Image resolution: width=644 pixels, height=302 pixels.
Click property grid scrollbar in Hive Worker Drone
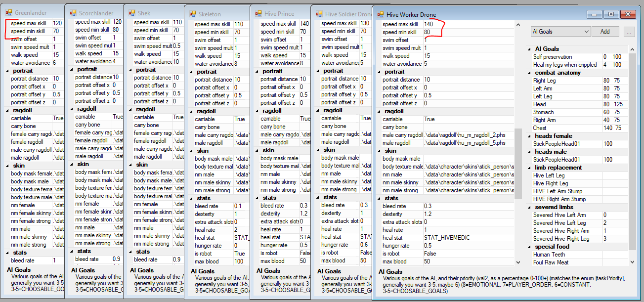[x=518, y=163]
